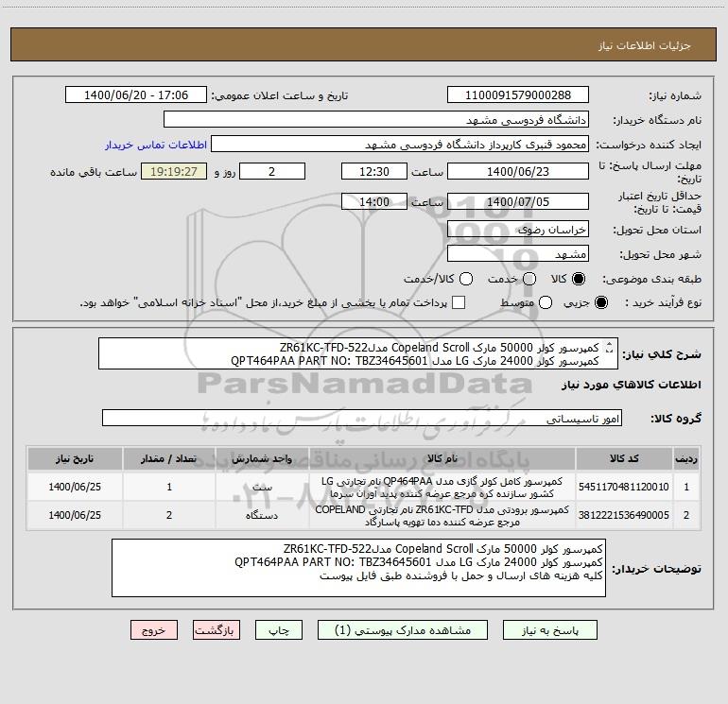Click the 12:30 deadline time field
Image resolution: width=728 pixels, height=704 pixels.
(x=374, y=171)
